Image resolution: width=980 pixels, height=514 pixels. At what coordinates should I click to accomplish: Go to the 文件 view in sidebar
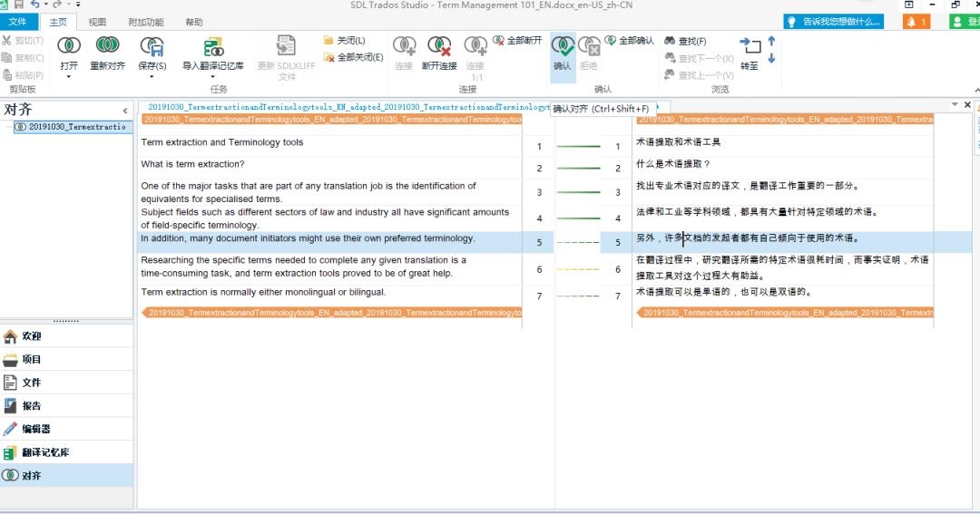click(67, 383)
